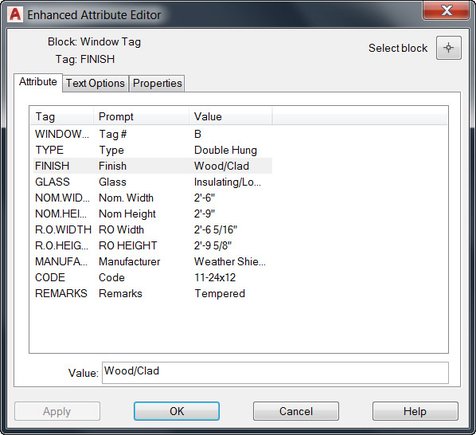This screenshot has width=476, height=435.
Task: Click the Cancel button
Action: [296, 411]
